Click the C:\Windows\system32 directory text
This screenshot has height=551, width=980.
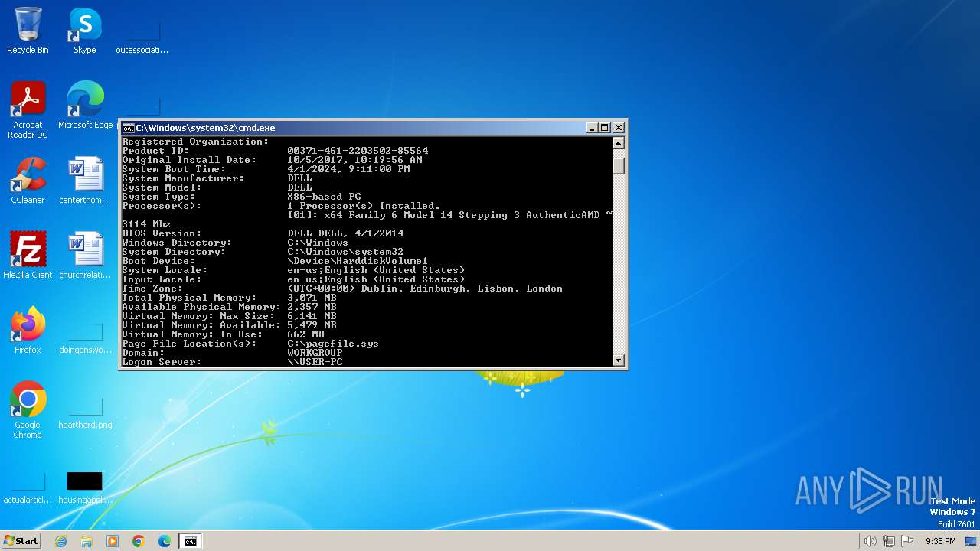[x=345, y=252]
